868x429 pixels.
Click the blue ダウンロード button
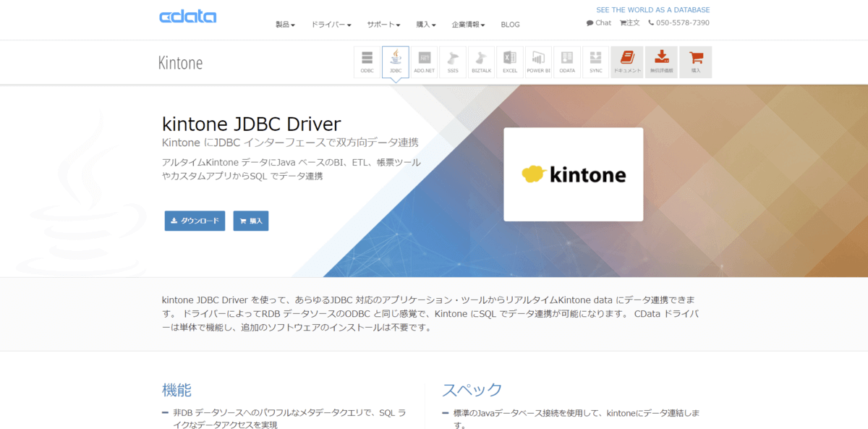tap(195, 221)
